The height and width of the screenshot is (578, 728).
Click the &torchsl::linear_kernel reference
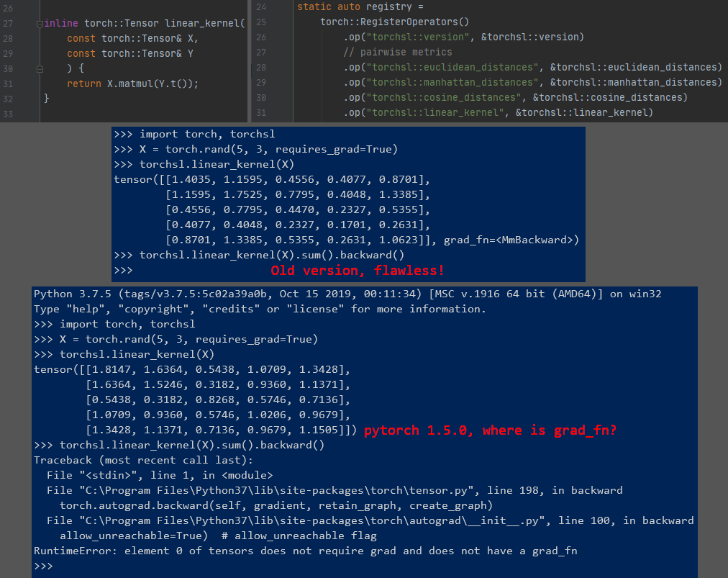(582, 113)
